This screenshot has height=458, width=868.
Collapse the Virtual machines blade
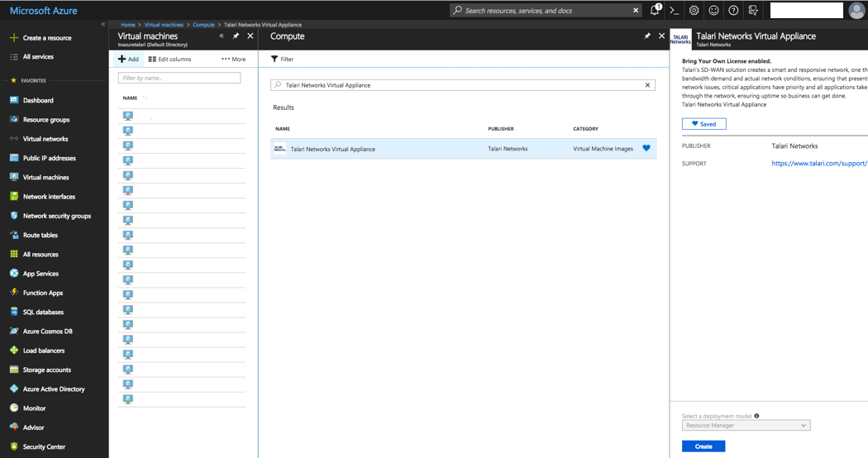222,36
